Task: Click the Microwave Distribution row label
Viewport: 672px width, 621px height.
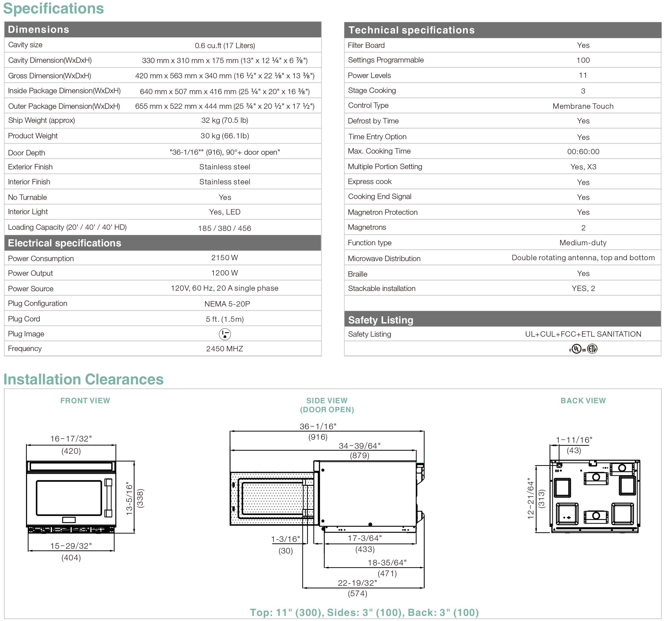Action: coord(384,258)
